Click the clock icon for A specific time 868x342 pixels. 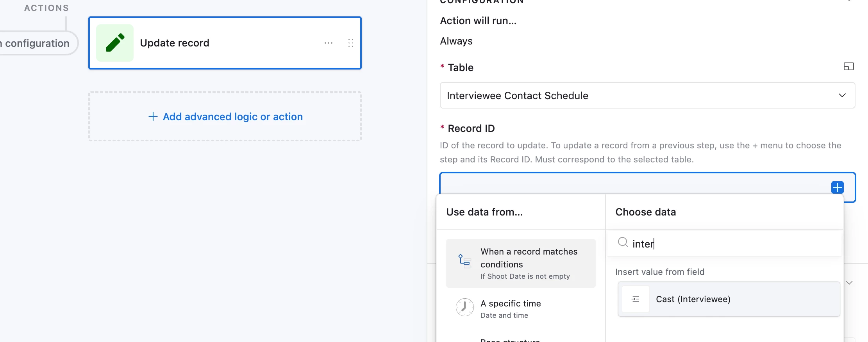pyautogui.click(x=464, y=307)
